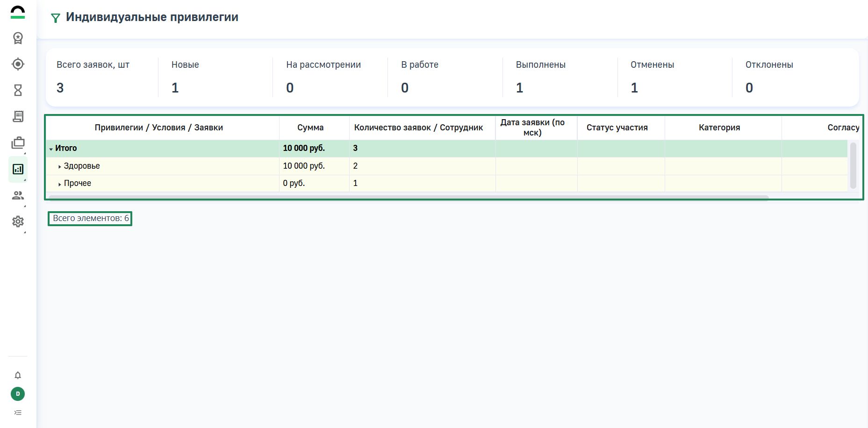Collapse the Итого row
Viewport: 868px width, 428px height.
pos(51,149)
